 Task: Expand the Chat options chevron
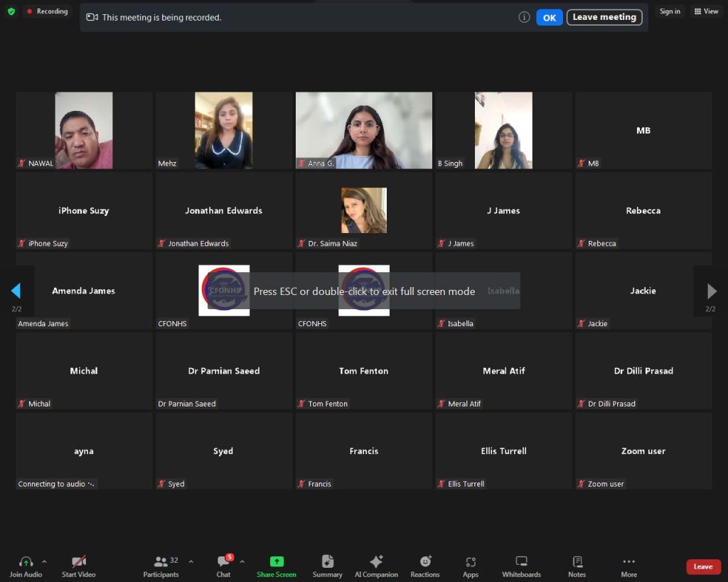pyautogui.click(x=242, y=561)
